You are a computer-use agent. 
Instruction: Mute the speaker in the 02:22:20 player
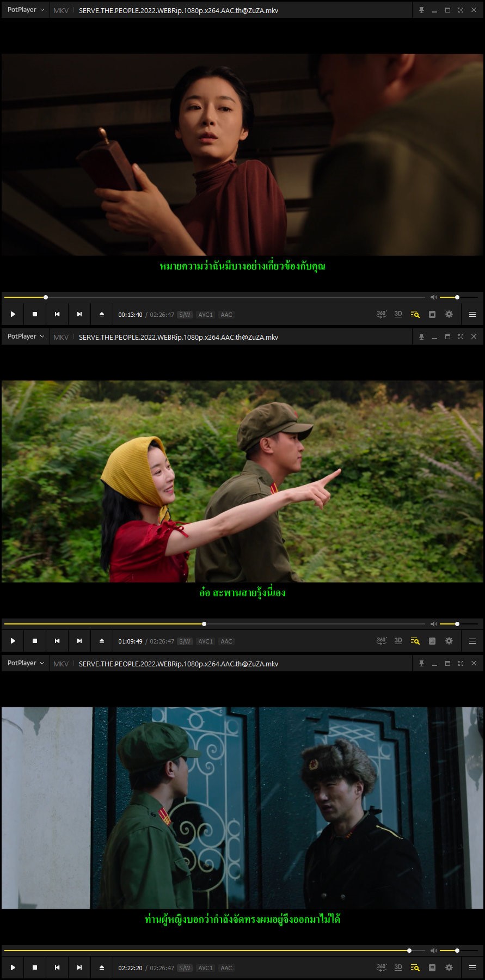coord(433,951)
